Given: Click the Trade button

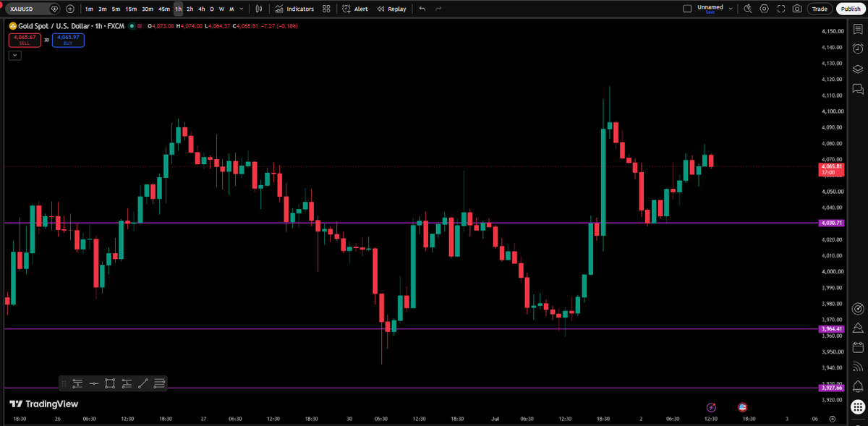Looking at the screenshot, I should [820, 9].
